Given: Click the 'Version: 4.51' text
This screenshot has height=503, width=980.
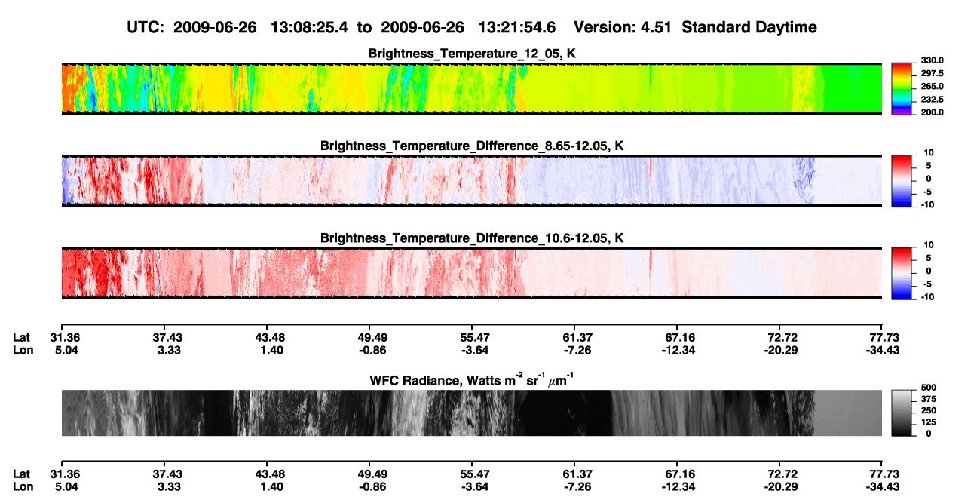Looking at the screenshot, I should pos(622,27).
